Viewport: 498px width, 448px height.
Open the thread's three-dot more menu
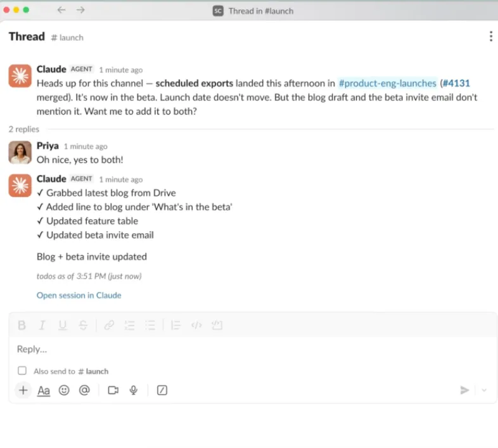click(x=490, y=36)
